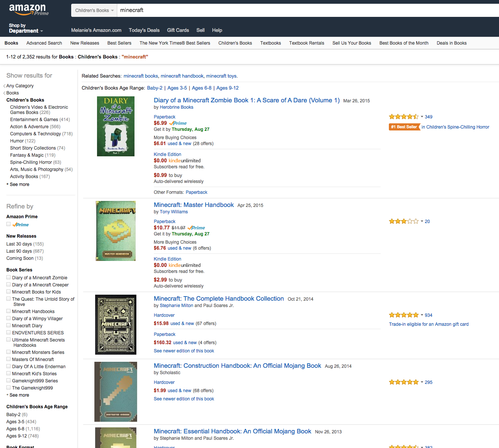This screenshot has width=499, height=448.
Task: Click the Construction Handbook star rating
Action: click(403, 382)
